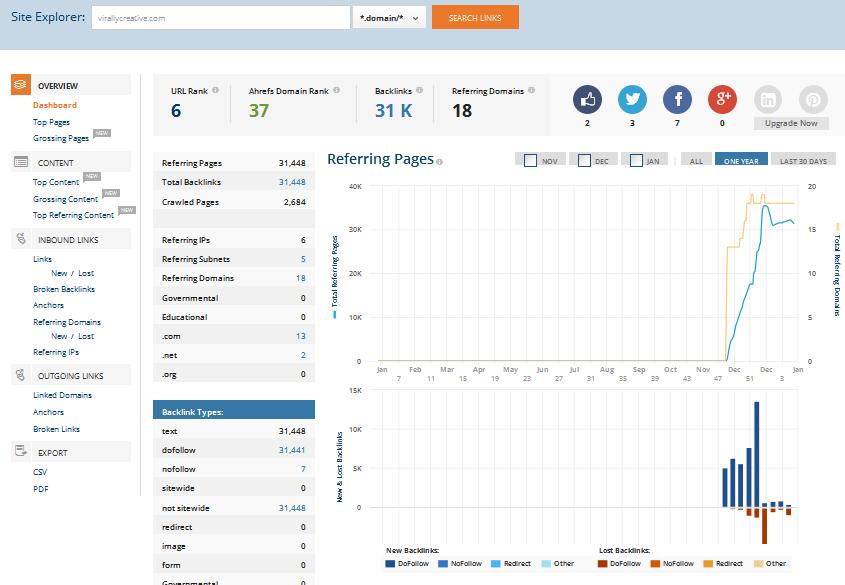Click Lost Redirect legend swatch
The height and width of the screenshot is (585, 845).
pyautogui.click(x=708, y=563)
